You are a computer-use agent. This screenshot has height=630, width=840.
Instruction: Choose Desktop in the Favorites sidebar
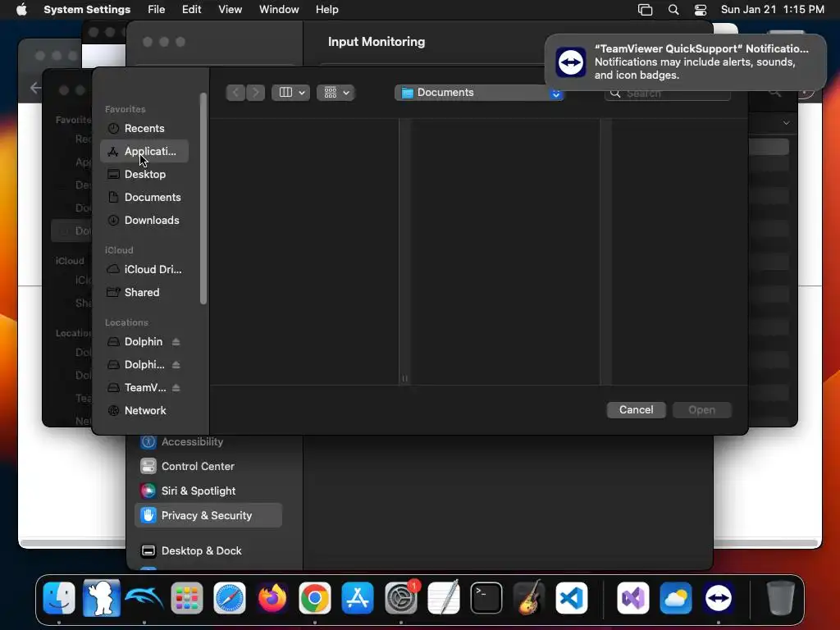click(x=144, y=175)
